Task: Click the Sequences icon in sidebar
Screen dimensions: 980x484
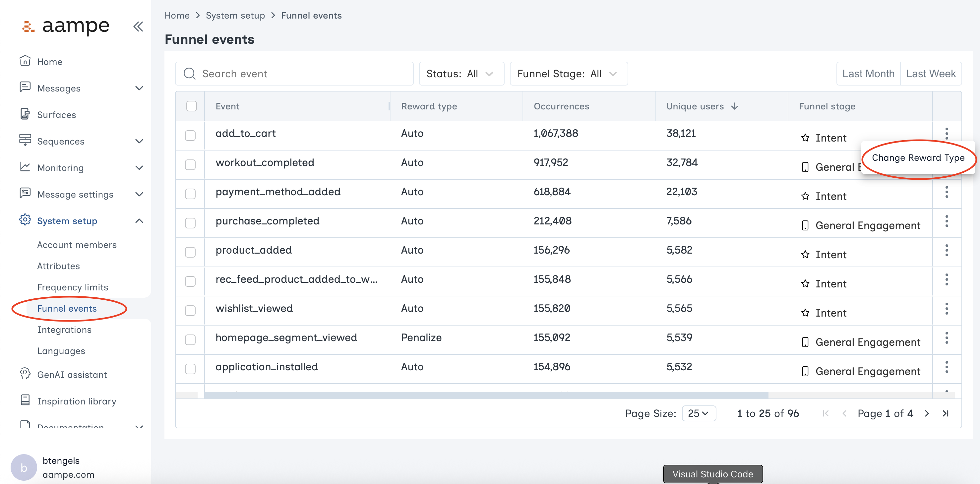Action: 25,141
